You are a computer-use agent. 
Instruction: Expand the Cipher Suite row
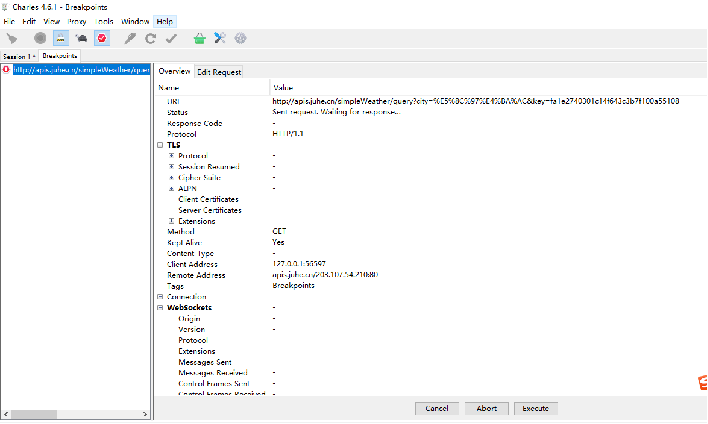coord(171,177)
